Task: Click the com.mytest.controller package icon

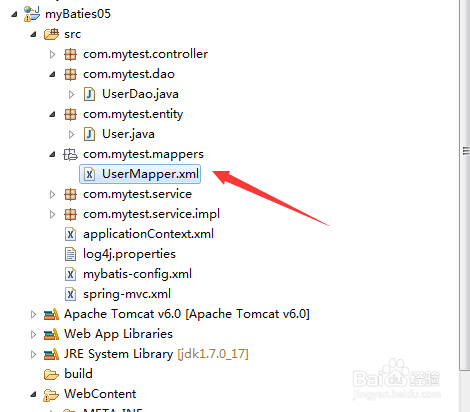Action: coord(70,54)
